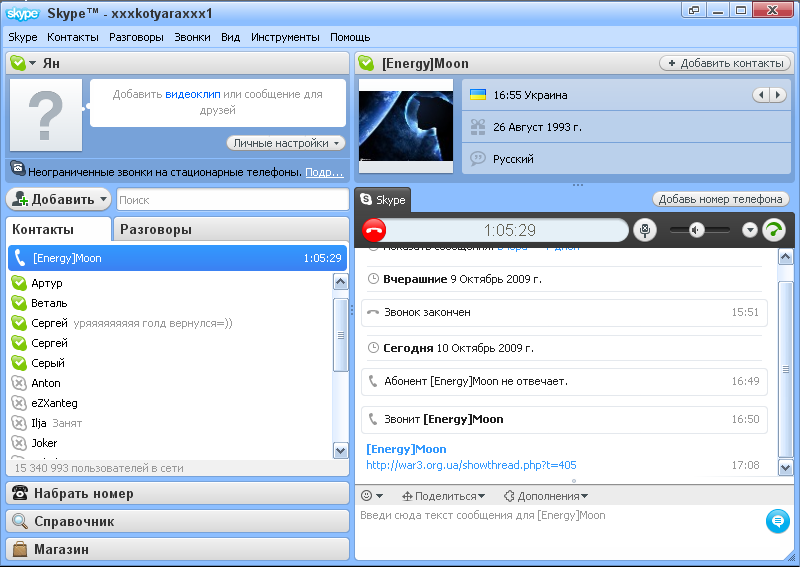Viewport: 800px width, 567px height.
Task: Click Добавь номер телефона button
Action: [x=720, y=199]
